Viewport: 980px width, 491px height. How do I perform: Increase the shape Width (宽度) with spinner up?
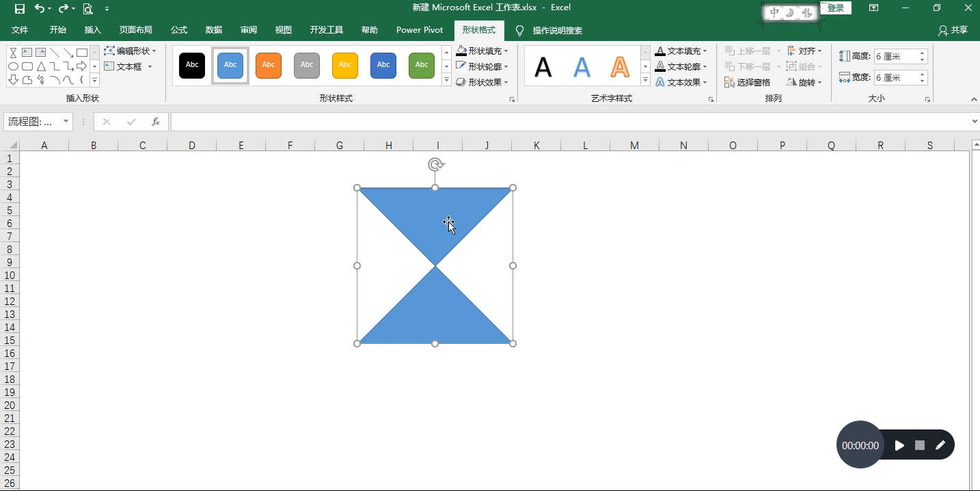923,74
